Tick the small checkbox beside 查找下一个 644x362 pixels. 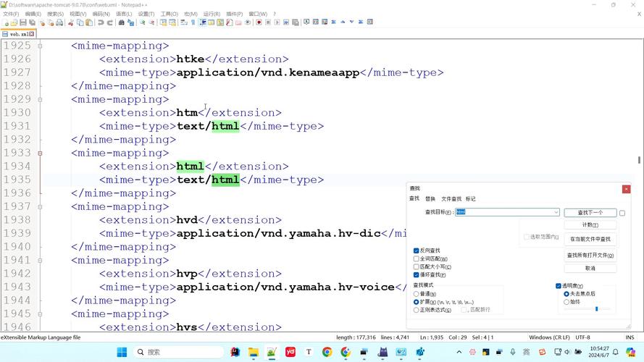click(622, 213)
